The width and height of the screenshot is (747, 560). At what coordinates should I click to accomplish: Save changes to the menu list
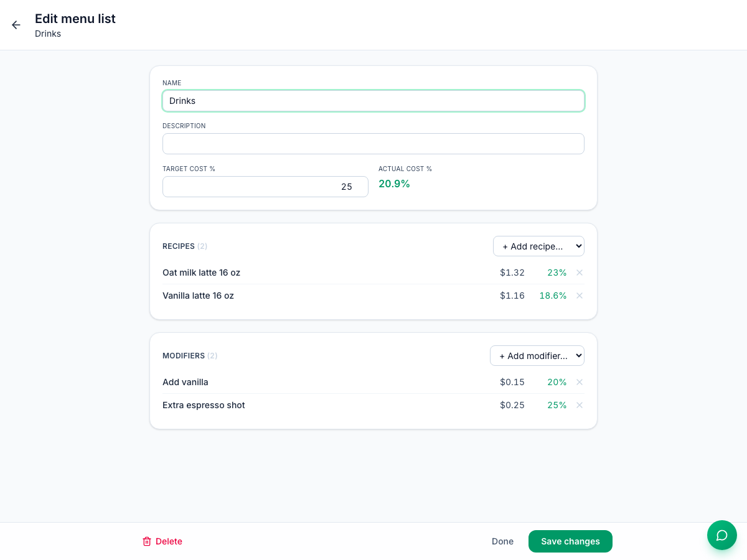pos(570,541)
